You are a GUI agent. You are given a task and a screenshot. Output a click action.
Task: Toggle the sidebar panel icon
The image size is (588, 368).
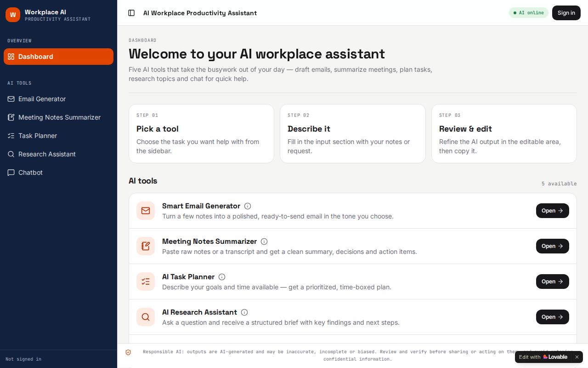[131, 13]
